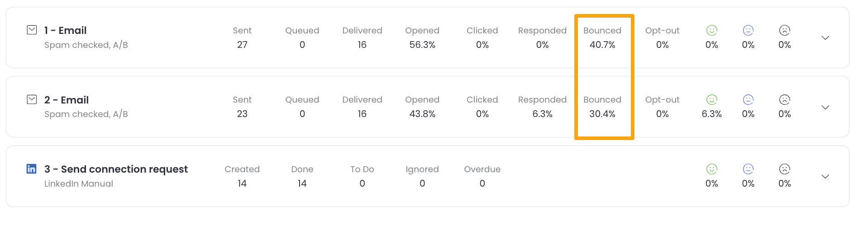868x235 pixels.
Task: Click green happy face in 1 - Email row
Action: coord(711,30)
